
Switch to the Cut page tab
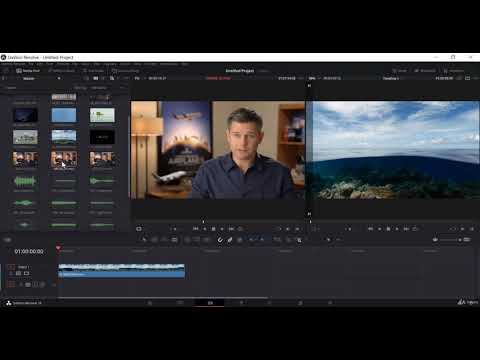click(180, 303)
